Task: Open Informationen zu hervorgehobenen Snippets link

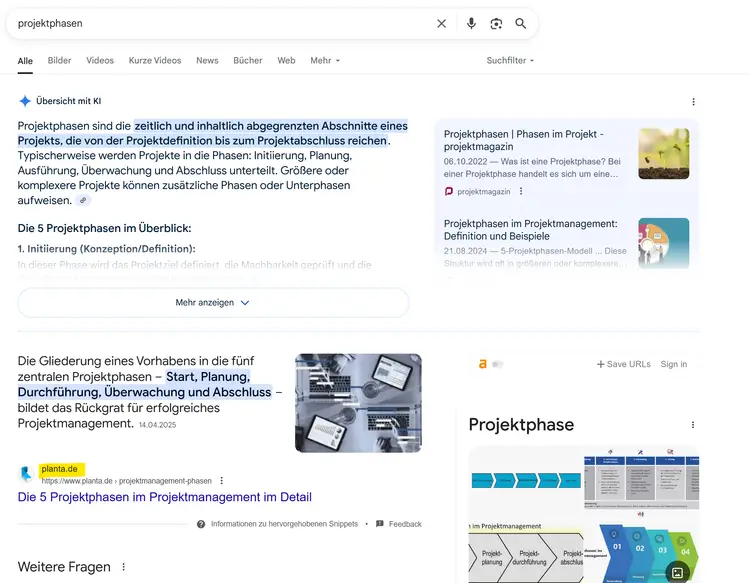Action: [x=284, y=524]
